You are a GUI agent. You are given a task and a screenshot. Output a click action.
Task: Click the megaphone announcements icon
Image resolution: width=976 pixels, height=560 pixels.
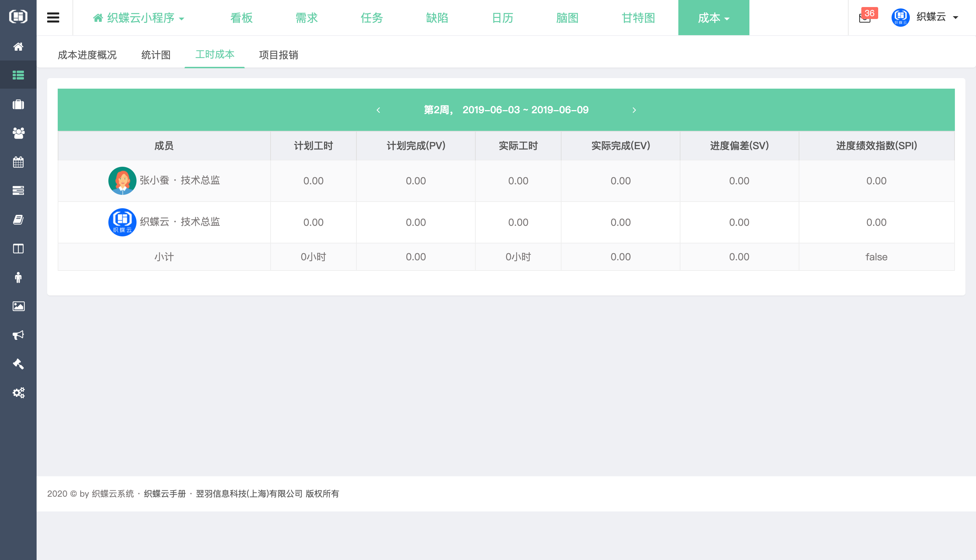pyautogui.click(x=18, y=335)
